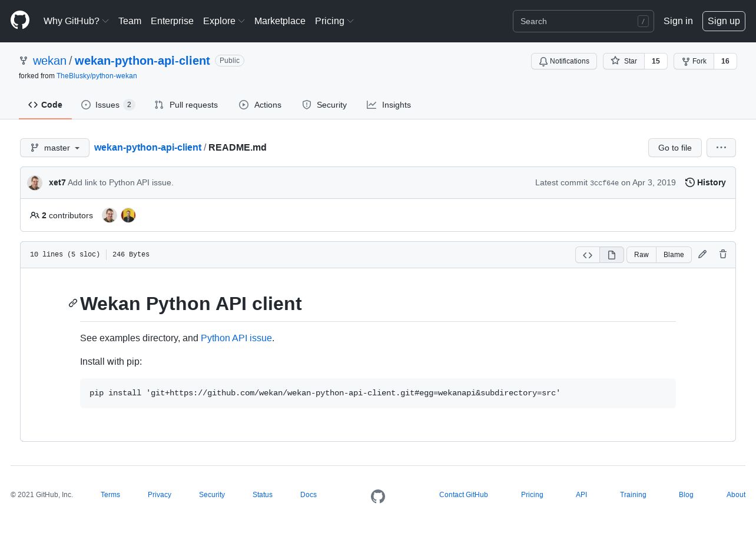Open the About footer link
756x533 pixels.
pyautogui.click(x=736, y=495)
